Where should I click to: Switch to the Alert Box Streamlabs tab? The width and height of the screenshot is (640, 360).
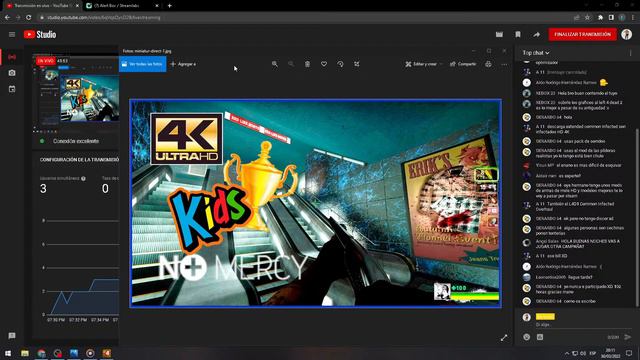click(122, 6)
